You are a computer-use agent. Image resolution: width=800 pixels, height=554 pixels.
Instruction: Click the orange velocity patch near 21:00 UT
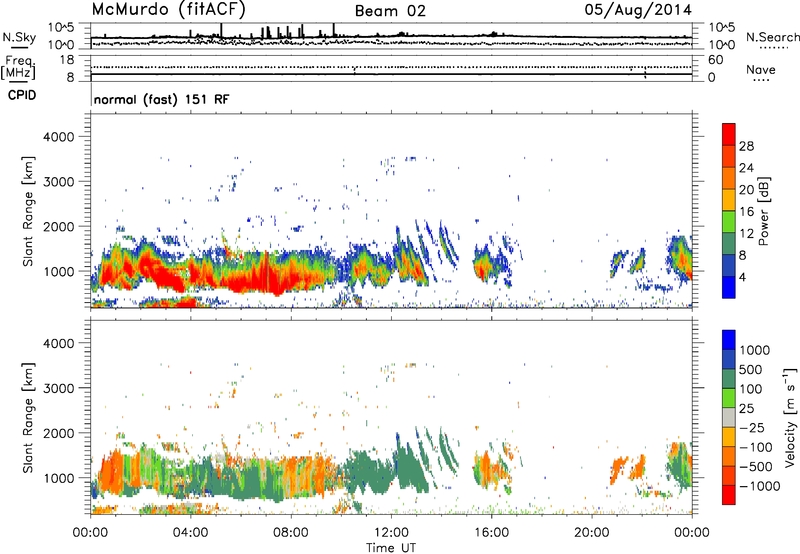[618, 469]
